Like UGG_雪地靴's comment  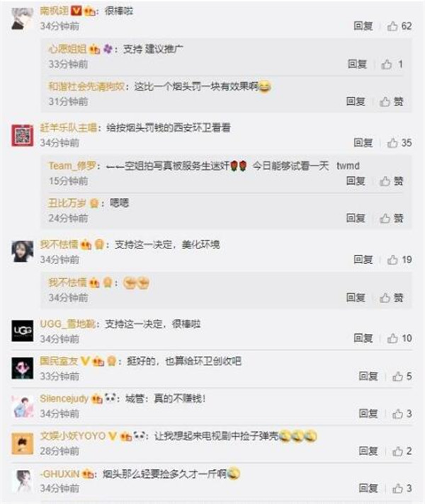399,338
